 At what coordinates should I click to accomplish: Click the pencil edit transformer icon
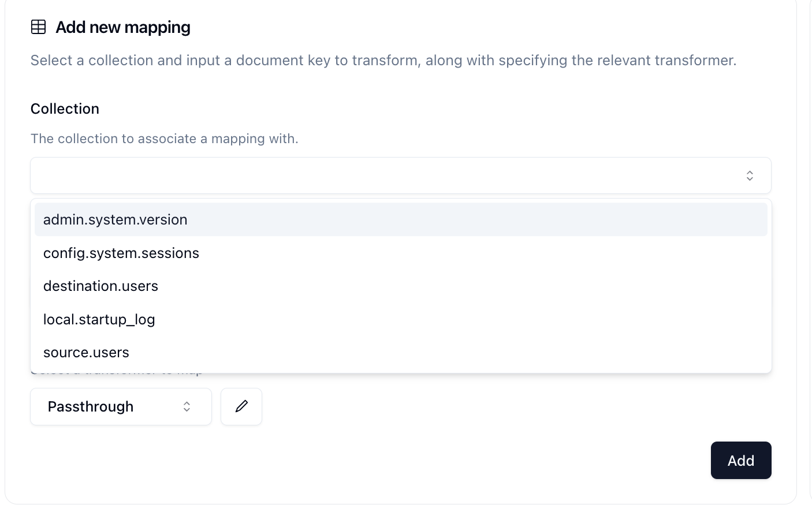tap(241, 406)
